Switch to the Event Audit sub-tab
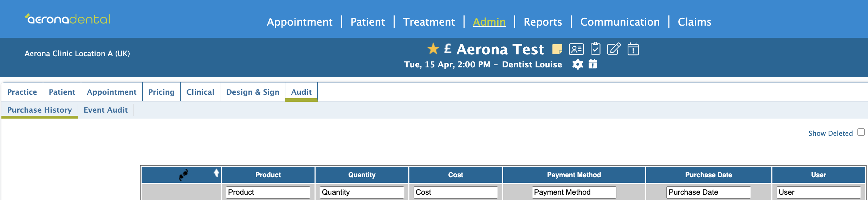The height and width of the screenshot is (200, 868). pos(105,110)
